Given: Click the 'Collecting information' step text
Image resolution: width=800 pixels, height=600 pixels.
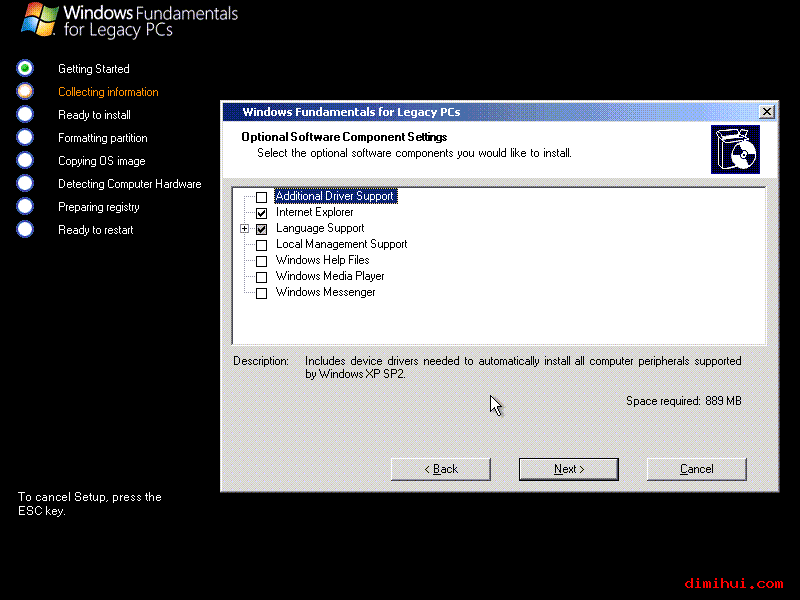Looking at the screenshot, I should point(108,92).
